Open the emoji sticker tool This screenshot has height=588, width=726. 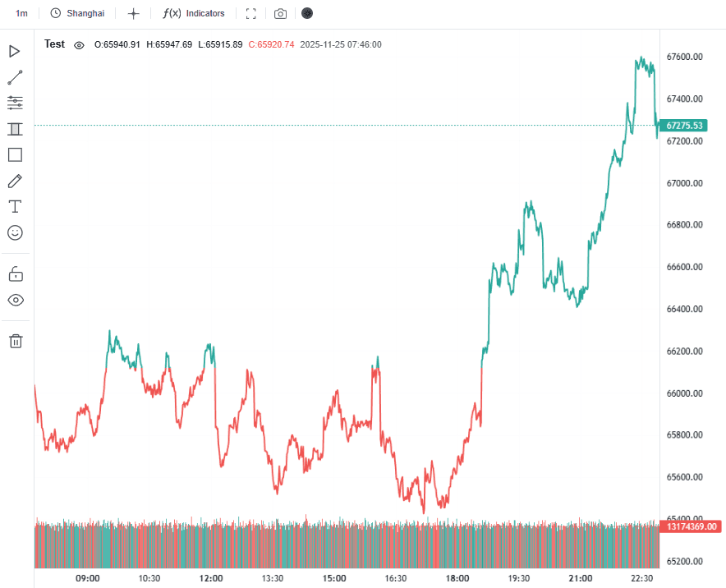click(15, 232)
